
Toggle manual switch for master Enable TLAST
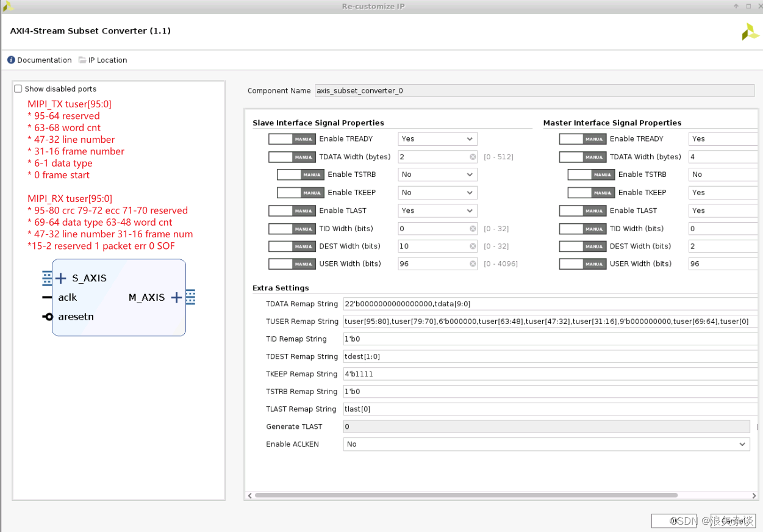tap(582, 210)
